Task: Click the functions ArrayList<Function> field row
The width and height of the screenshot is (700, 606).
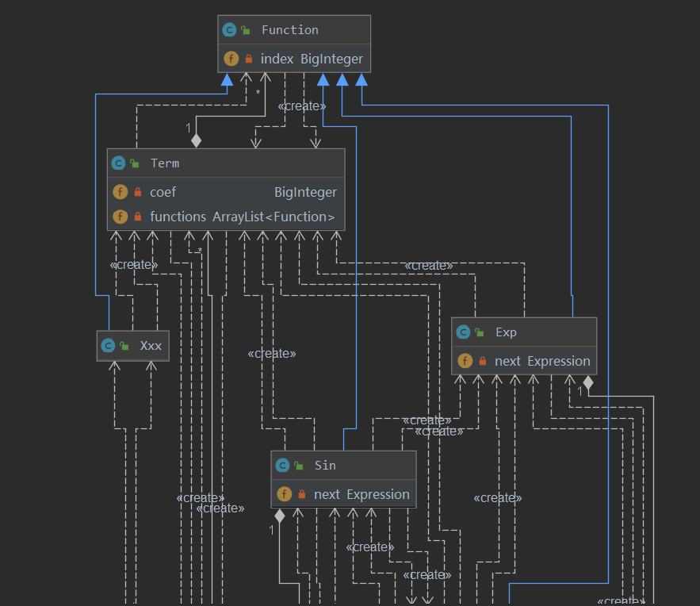Action: click(226, 217)
